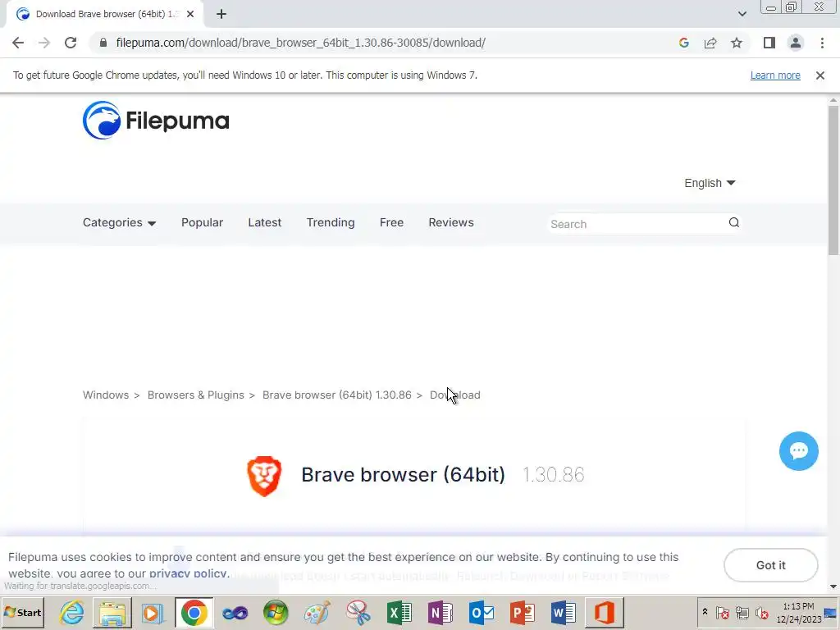The width and height of the screenshot is (840, 630).
Task: Open the Reviews section
Action: tap(451, 222)
